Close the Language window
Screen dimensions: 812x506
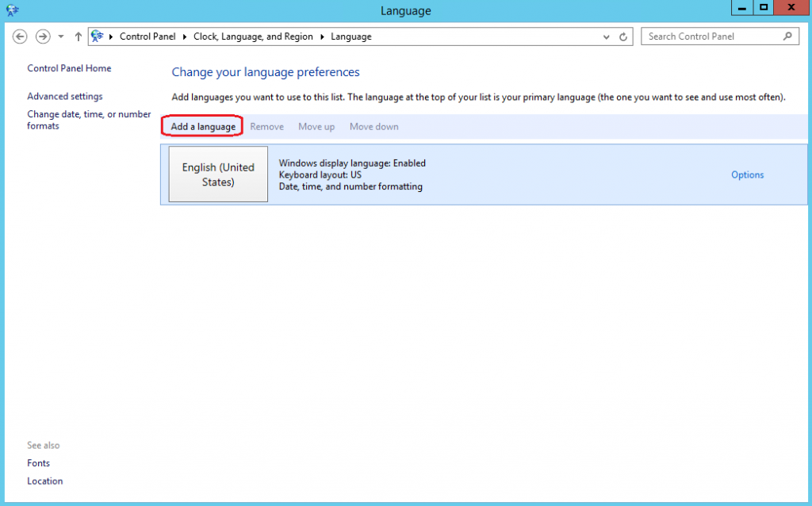coord(792,8)
